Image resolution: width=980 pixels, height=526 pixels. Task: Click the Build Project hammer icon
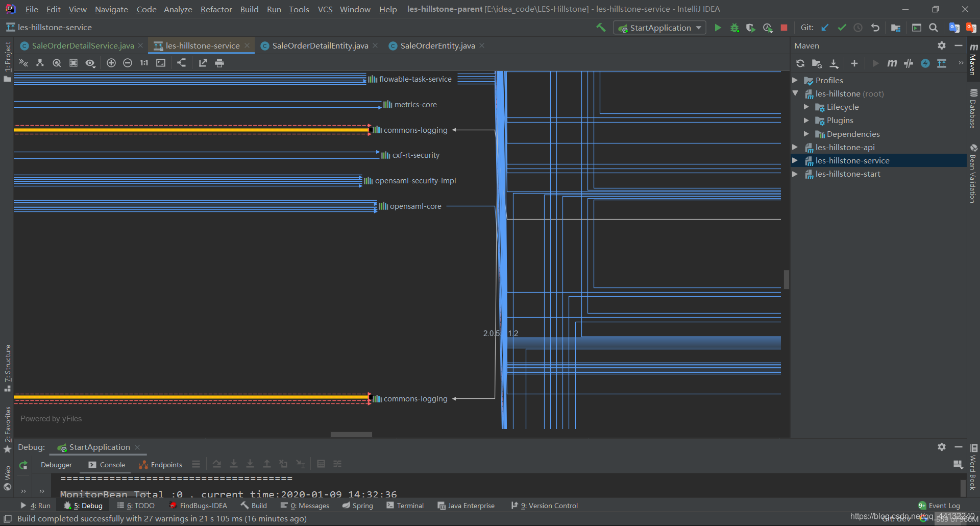click(601, 28)
